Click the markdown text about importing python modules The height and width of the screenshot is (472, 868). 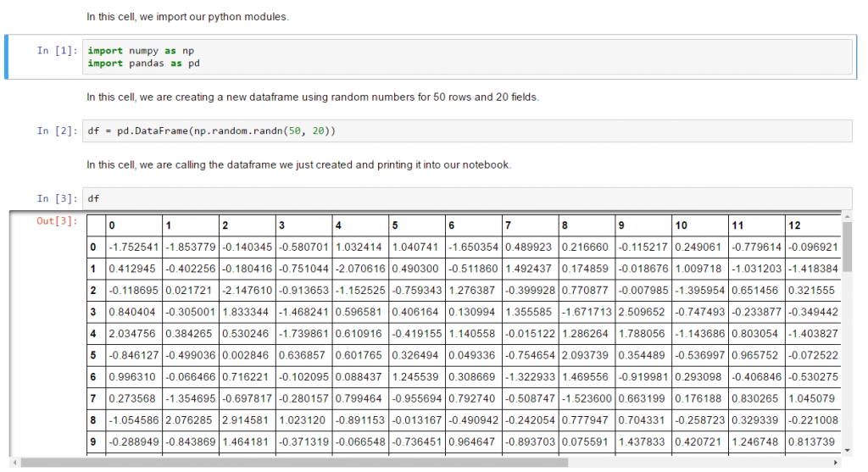[187, 17]
